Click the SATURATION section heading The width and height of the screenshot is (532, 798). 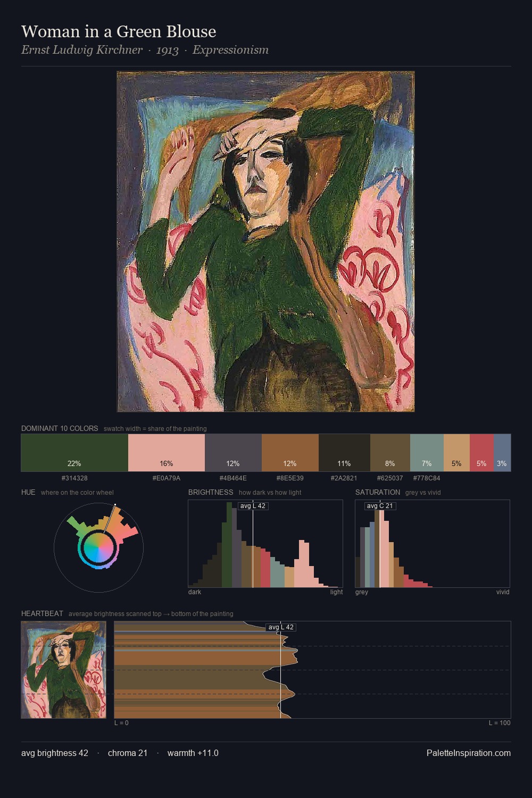[x=378, y=492]
